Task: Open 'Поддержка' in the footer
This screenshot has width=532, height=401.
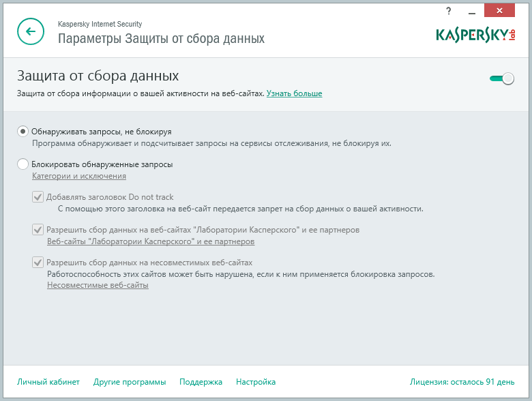Action: [201, 382]
